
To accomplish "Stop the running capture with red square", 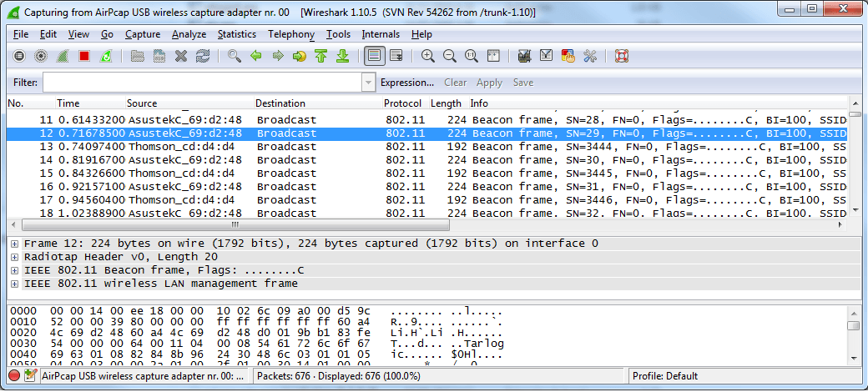I will pyautogui.click(x=84, y=56).
